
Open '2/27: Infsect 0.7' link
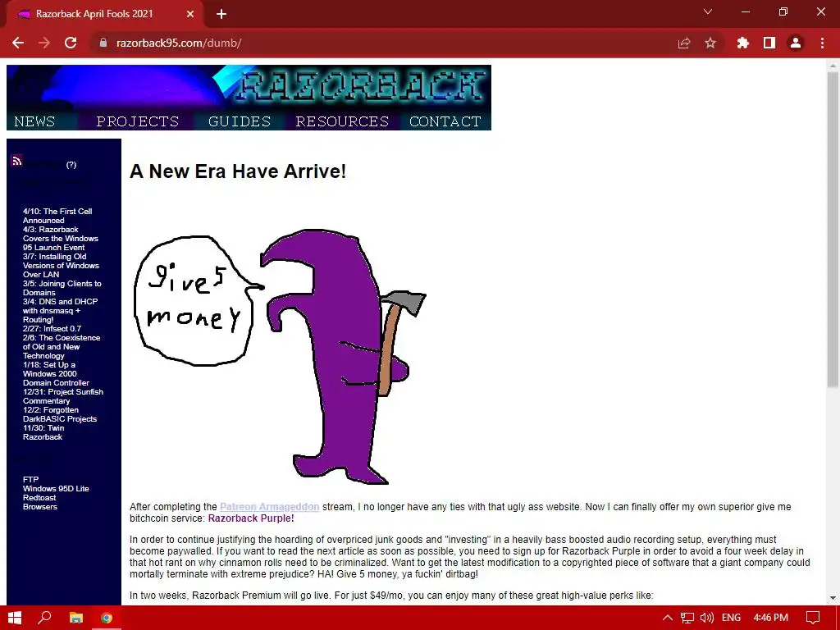tap(52, 328)
